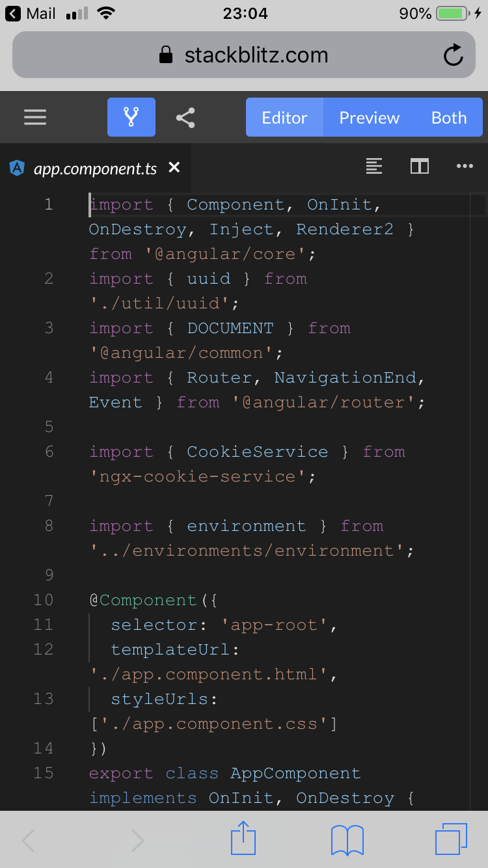Click the AppComponent class name
This screenshot has width=488, height=868.
pyautogui.click(x=295, y=773)
